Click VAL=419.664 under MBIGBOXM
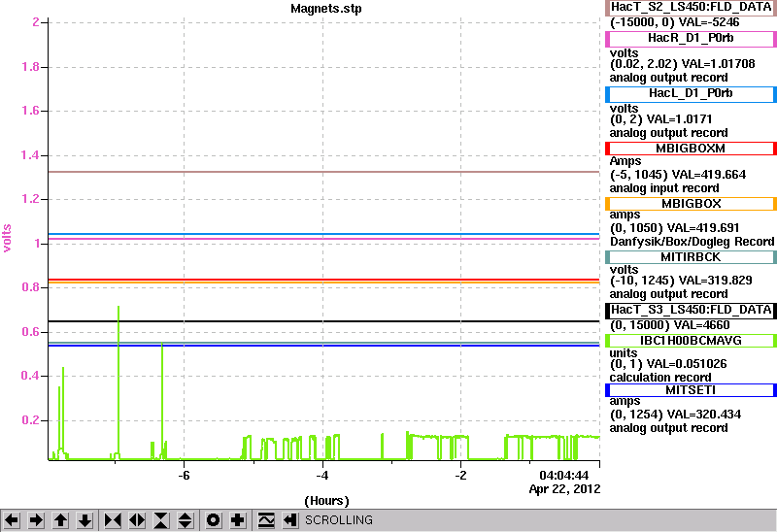 click(709, 175)
